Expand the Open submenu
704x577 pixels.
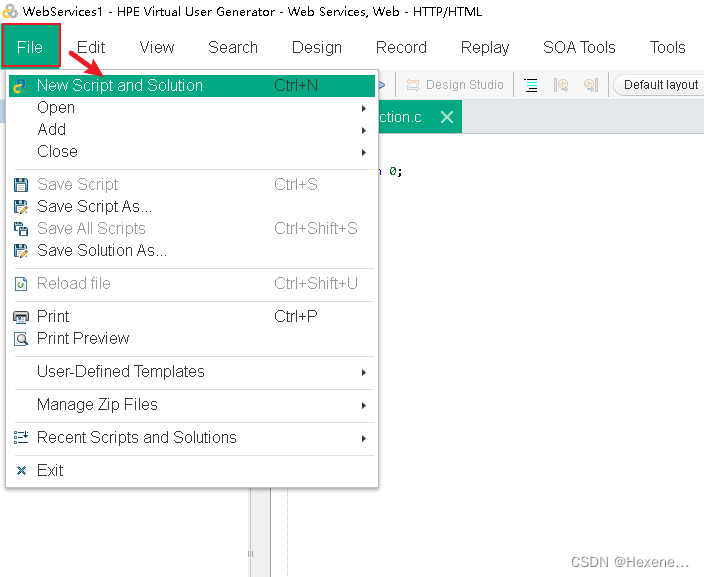pos(192,108)
